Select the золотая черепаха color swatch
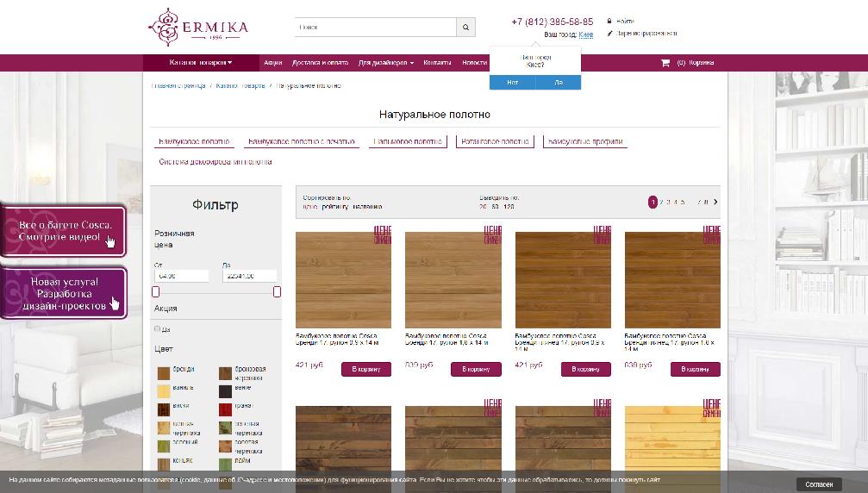The image size is (868, 493). click(x=225, y=446)
